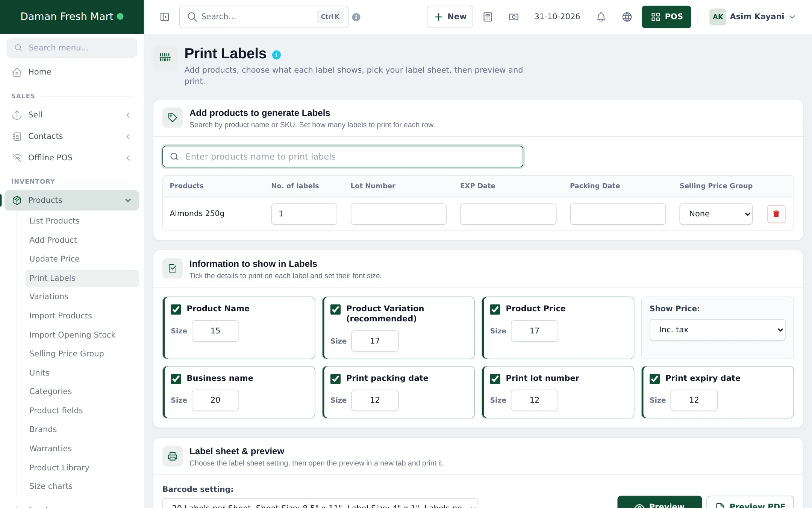Open language globe icon
This screenshot has height=508, width=812.
pos(627,17)
